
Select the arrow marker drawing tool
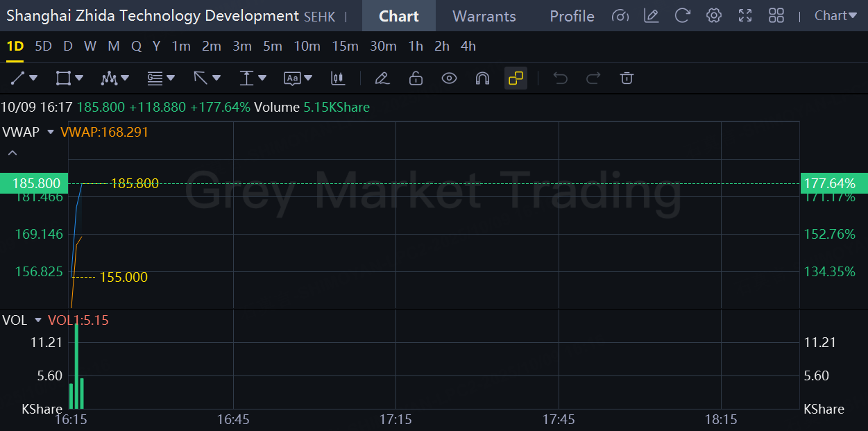[x=201, y=78]
